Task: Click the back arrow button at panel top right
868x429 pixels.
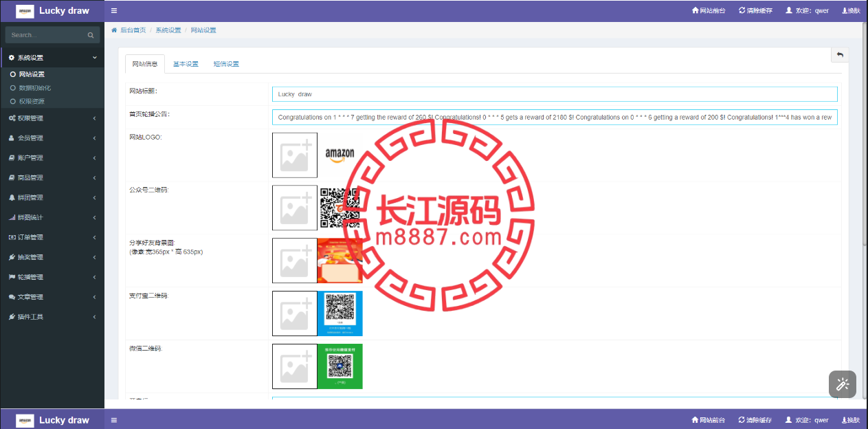Action: (x=840, y=55)
